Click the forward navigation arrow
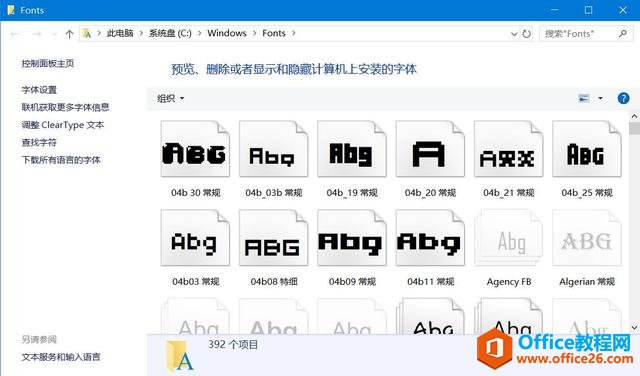This screenshot has height=376, width=640. tap(37, 34)
